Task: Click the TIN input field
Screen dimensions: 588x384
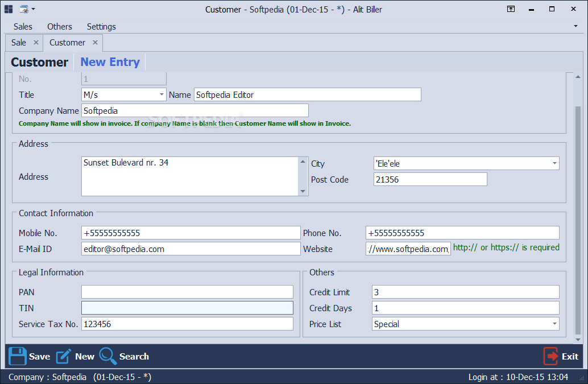Action: pyautogui.click(x=187, y=308)
